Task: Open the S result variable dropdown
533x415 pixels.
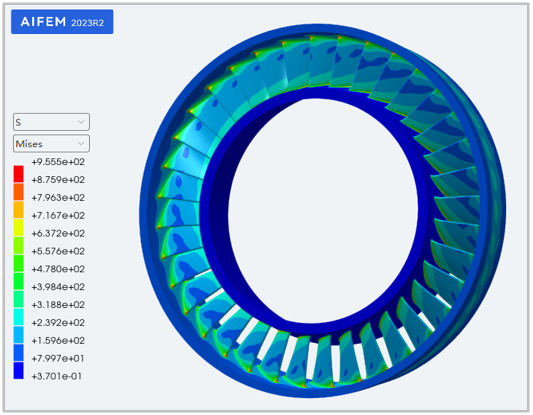Action: tap(51, 122)
